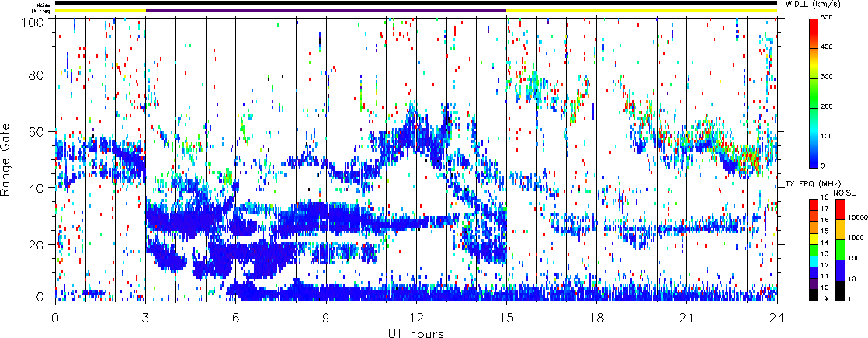The height and width of the screenshot is (338, 868).
Task: Click the 15 tick label on UT axis
Action: (506, 319)
